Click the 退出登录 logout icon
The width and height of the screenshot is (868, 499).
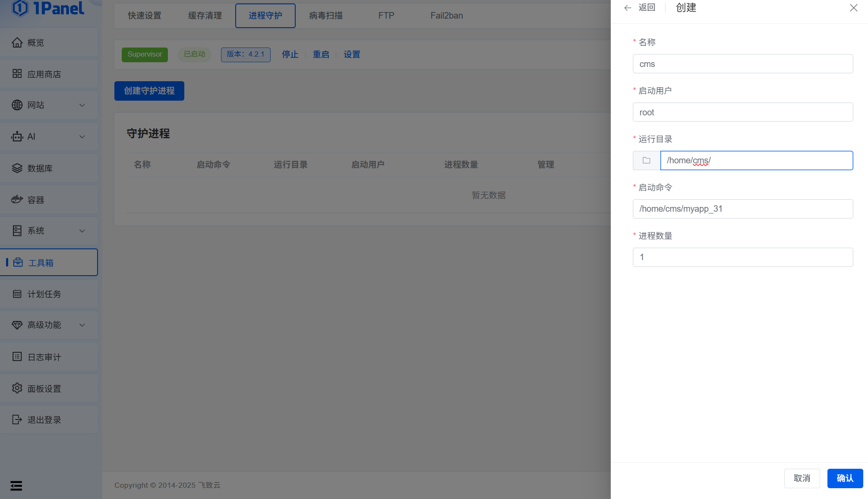(17, 420)
